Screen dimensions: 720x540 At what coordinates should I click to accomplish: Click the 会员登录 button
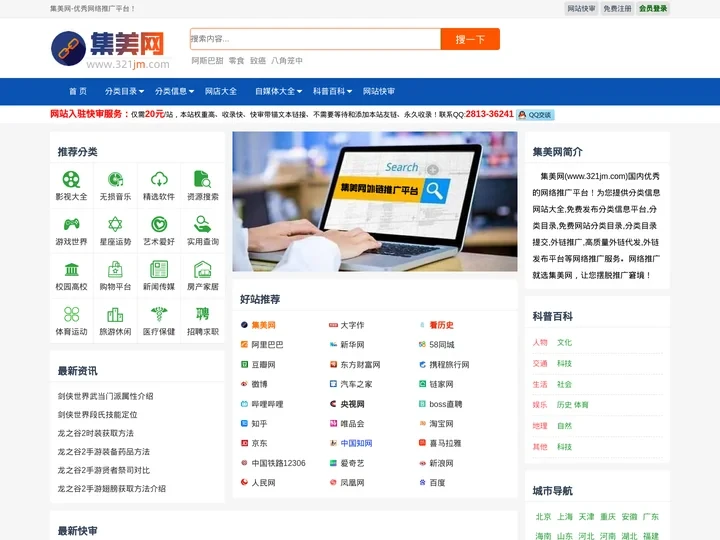click(x=653, y=9)
